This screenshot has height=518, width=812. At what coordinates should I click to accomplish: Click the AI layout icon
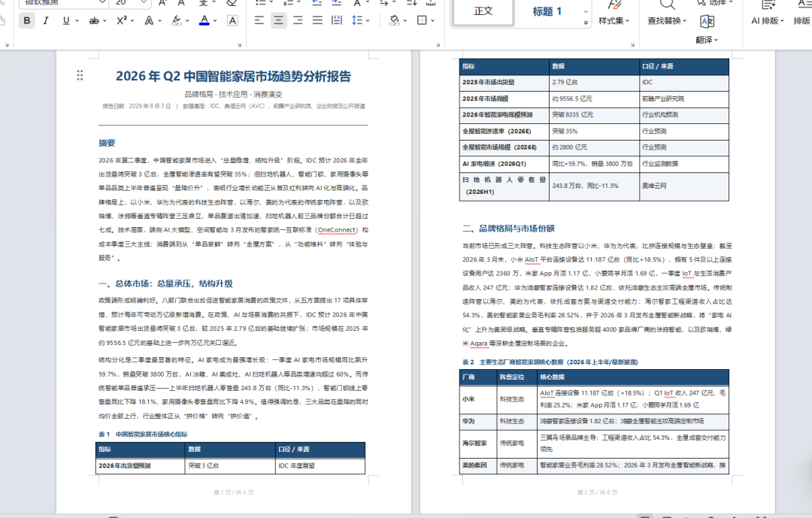pyautogui.click(x=768, y=5)
